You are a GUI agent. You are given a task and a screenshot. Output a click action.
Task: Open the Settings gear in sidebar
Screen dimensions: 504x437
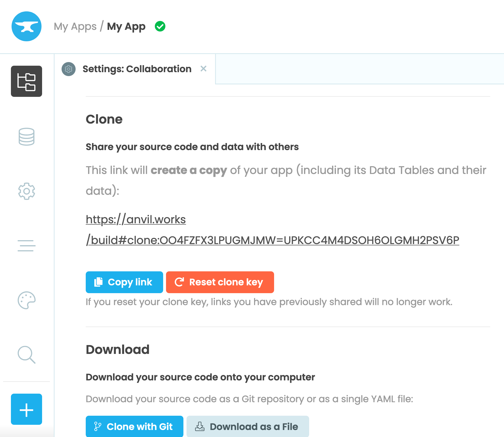coord(26,191)
